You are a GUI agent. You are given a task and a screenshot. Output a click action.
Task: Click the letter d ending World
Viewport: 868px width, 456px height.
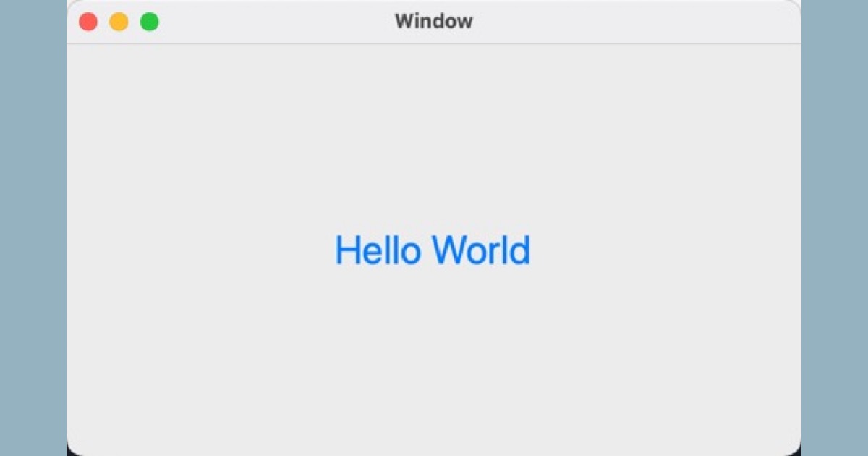click(x=521, y=250)
